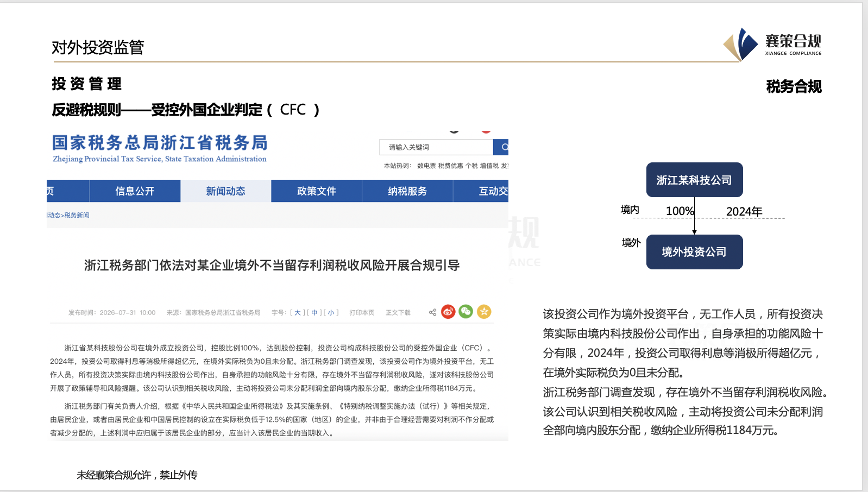
Task: Click the 打印本页 print link
Action: pyautogui.click(x=362, y=313)
